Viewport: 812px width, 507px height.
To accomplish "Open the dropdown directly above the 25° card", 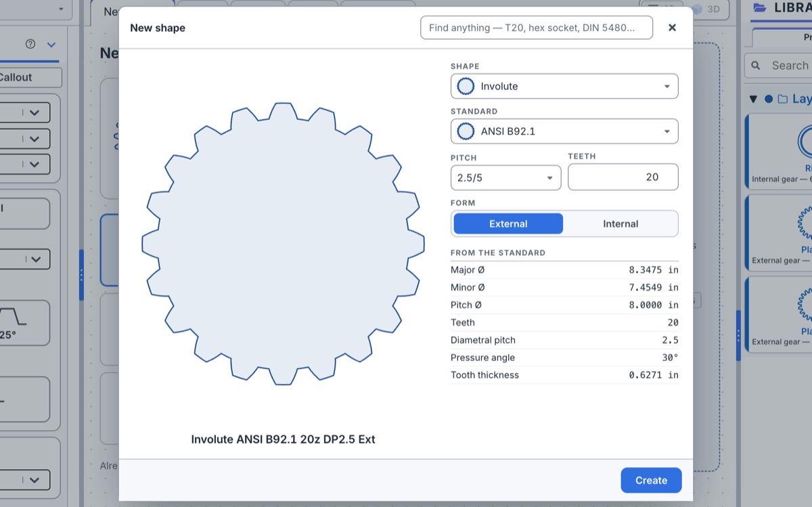I will click(25, 259).
